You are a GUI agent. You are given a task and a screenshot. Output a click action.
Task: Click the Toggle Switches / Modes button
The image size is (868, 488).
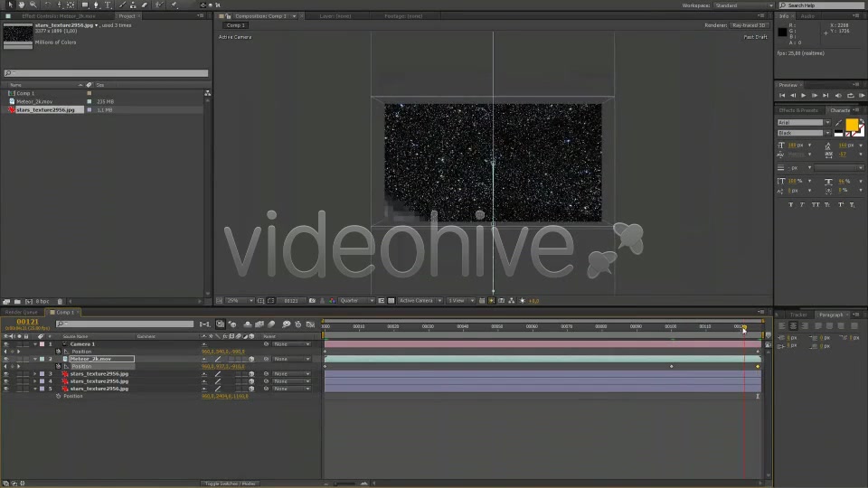231,483
